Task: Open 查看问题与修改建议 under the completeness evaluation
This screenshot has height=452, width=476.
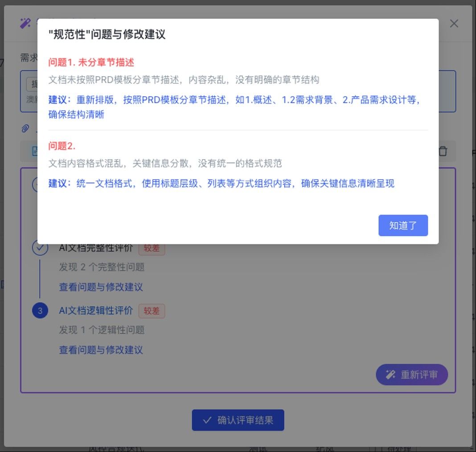Action: pos(101,287)
